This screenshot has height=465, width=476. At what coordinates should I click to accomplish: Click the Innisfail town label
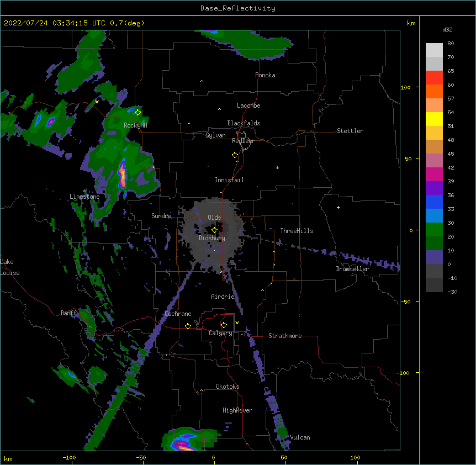229,180
